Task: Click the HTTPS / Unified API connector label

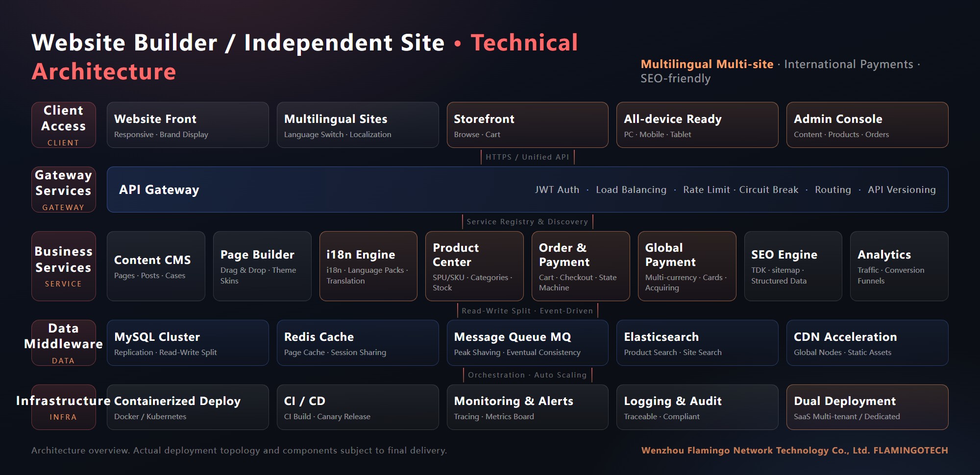Action: point(527,157)
